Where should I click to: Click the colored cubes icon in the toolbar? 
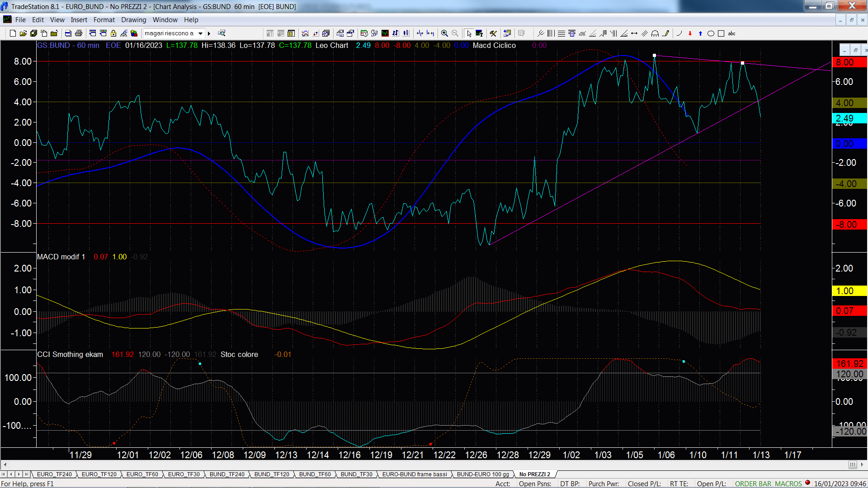134,33
